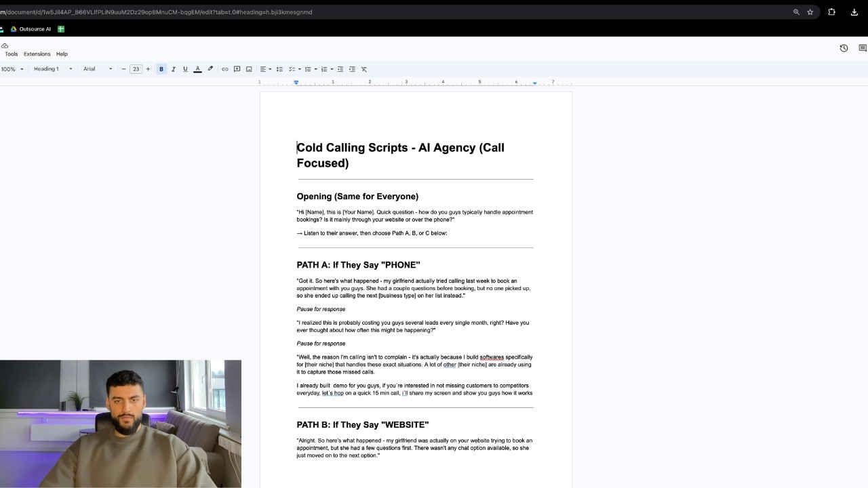Viewport: 868px width, 488px height.
Task: Click the insert image icon
Action: (249, 69)
